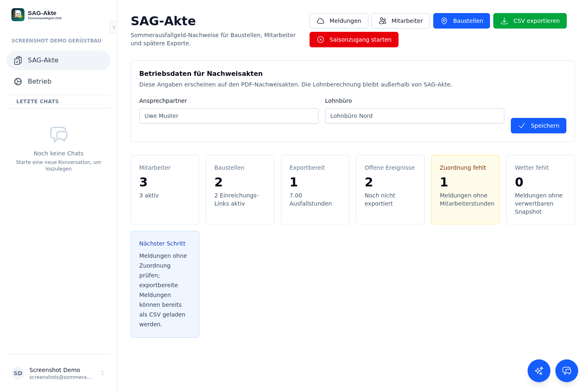588x392 pixels.
Task: Click the SAG-Akte page heading
Action: [163, 21]
